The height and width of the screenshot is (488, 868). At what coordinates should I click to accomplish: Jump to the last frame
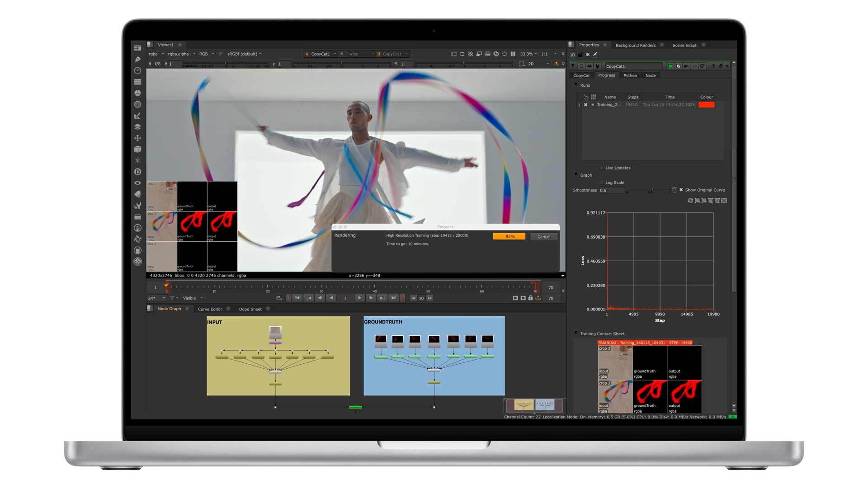click(393, 298)
